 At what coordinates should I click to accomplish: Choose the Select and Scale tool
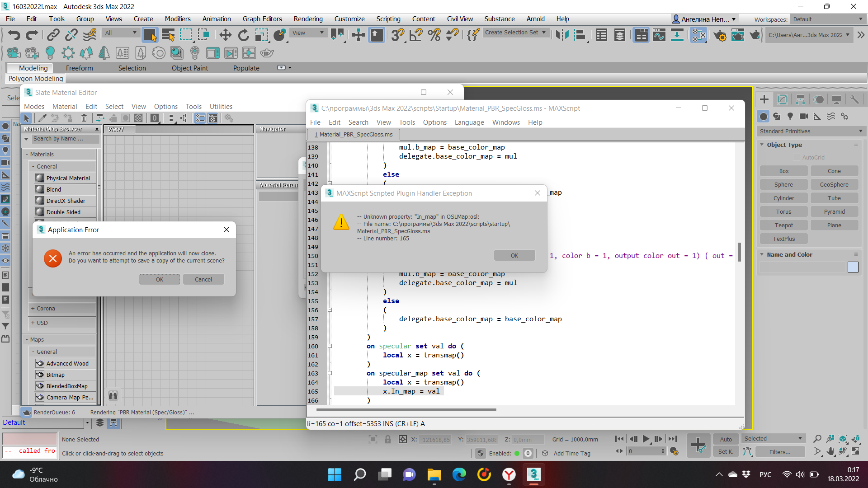pos(262,35)
